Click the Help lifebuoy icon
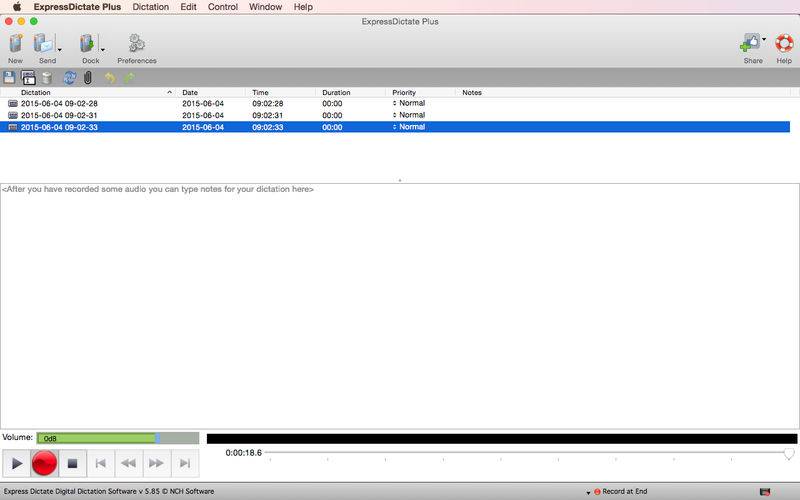The image size is (800, 500). tap(784, 44)
